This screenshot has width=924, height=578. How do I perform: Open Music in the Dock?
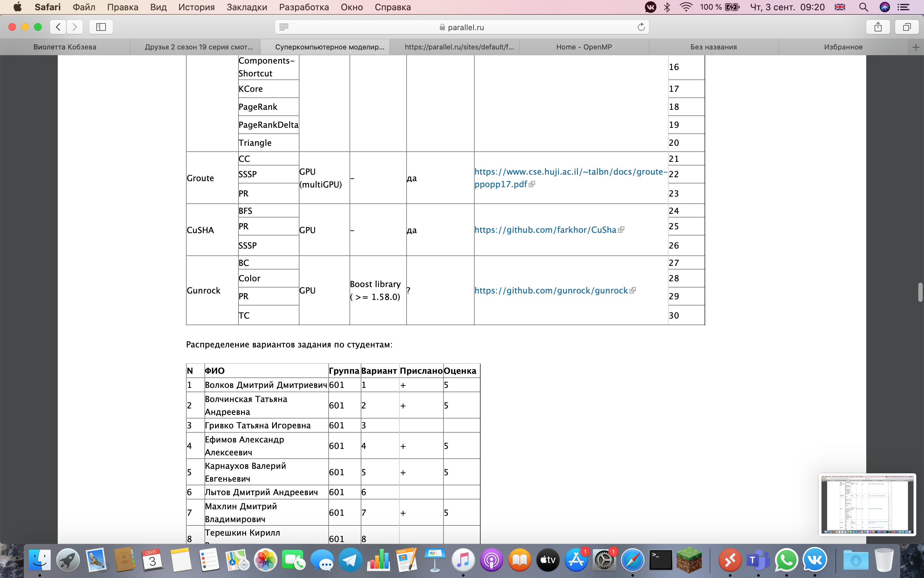pos(463,560)
